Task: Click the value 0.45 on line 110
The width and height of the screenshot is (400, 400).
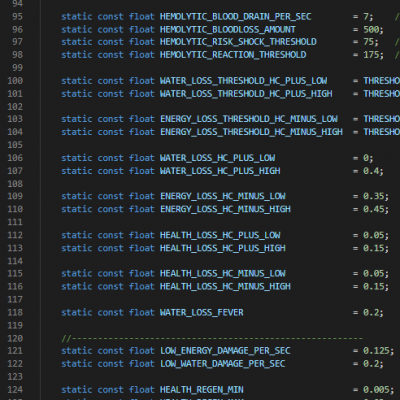Action: 374,209
